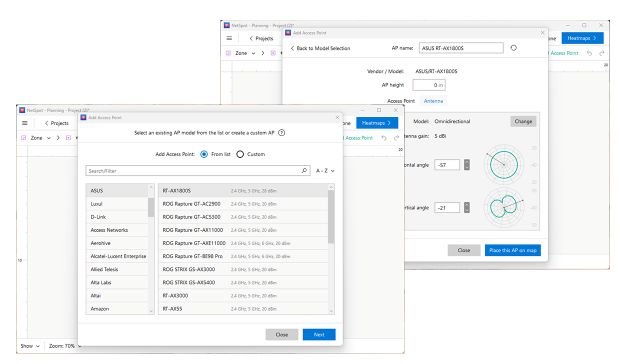Click the vertical angle field showing -21

(447, 207)
